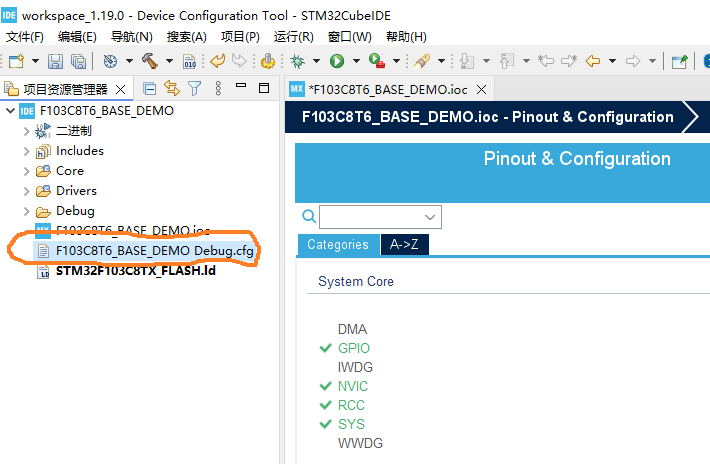Image resolution: width=710 pixels, height=464 pixels.
Task: Click the flashlight search tool icon
Action: click(422, 61)
